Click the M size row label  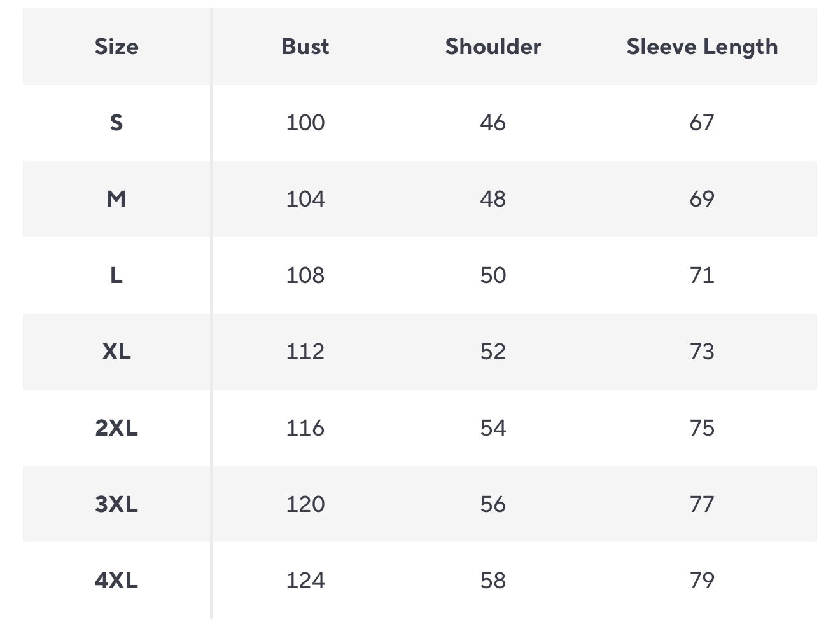(116, 199)
